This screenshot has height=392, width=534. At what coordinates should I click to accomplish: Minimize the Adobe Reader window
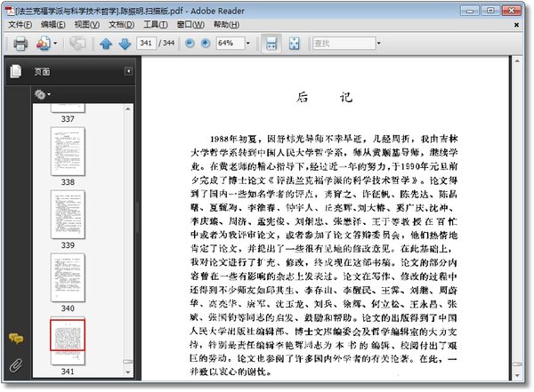470,11
